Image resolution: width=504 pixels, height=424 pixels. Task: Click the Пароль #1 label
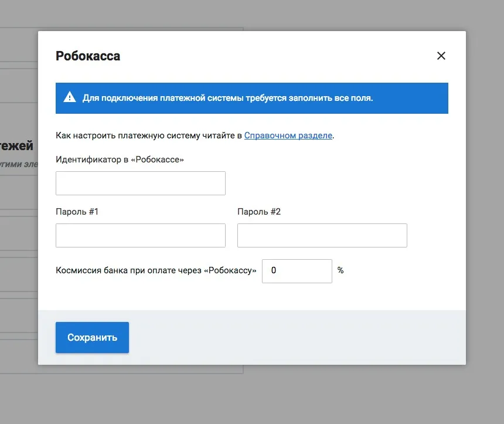pyautogui.click(x=77, y=212)
